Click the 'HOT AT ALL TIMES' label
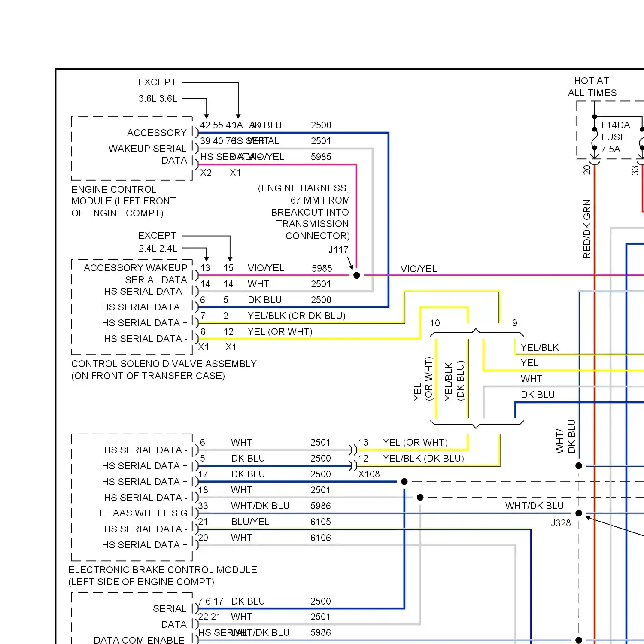Screen dimensions: 644x644 tap(592, 87)
